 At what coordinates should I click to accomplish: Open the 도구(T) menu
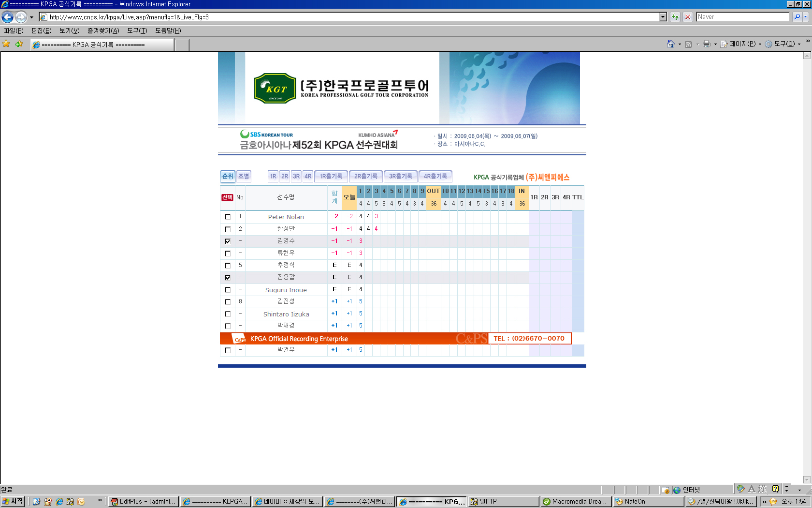pos(137,30)
